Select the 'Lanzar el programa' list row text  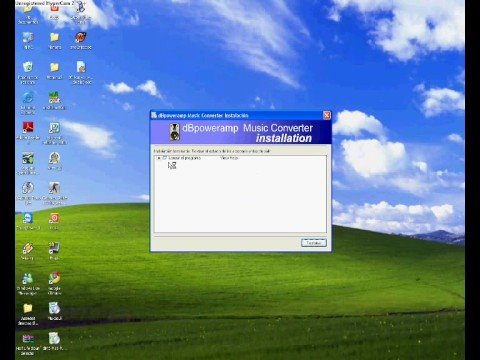(x=184, y=158)
